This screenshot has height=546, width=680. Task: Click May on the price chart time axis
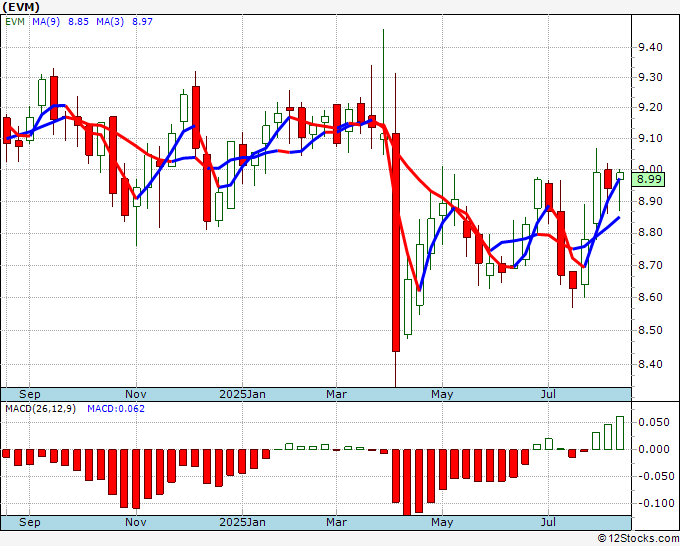[x=442, y=394]
